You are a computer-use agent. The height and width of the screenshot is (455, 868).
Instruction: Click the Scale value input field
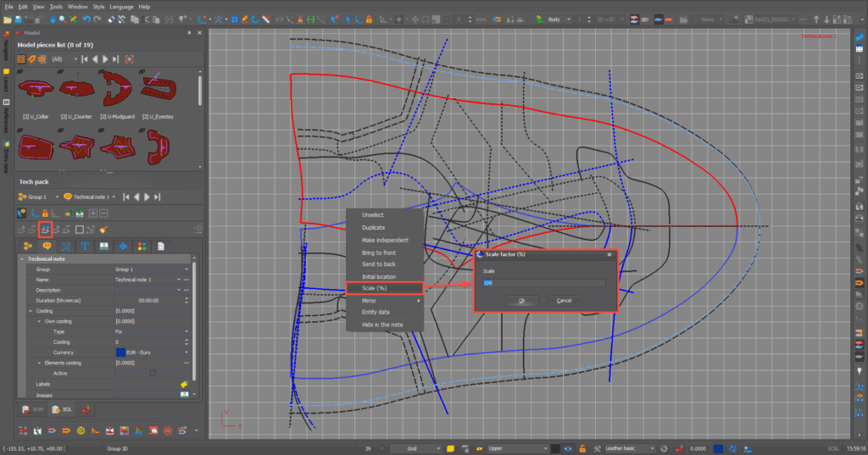pyautogui.click(x=543, y=283)
